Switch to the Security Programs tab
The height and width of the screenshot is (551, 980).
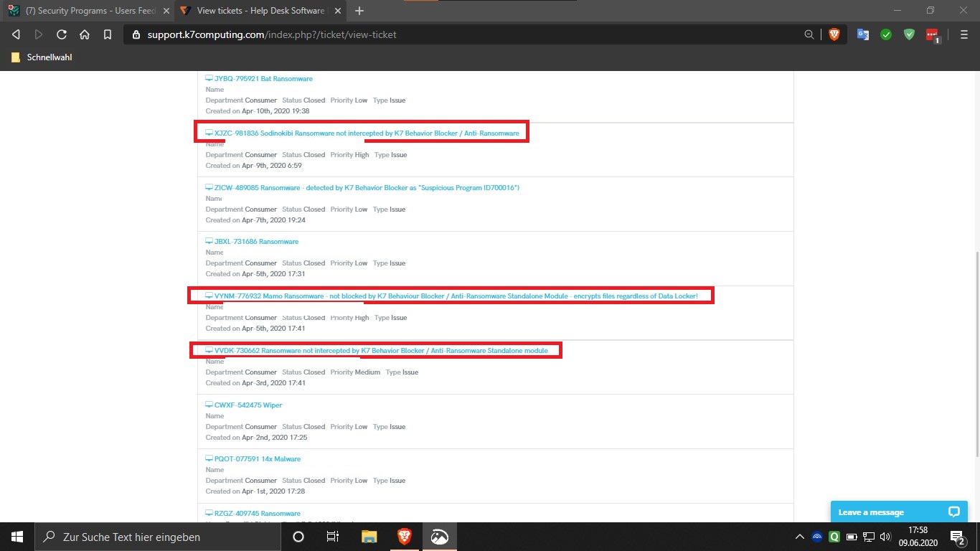pos(88,11)
